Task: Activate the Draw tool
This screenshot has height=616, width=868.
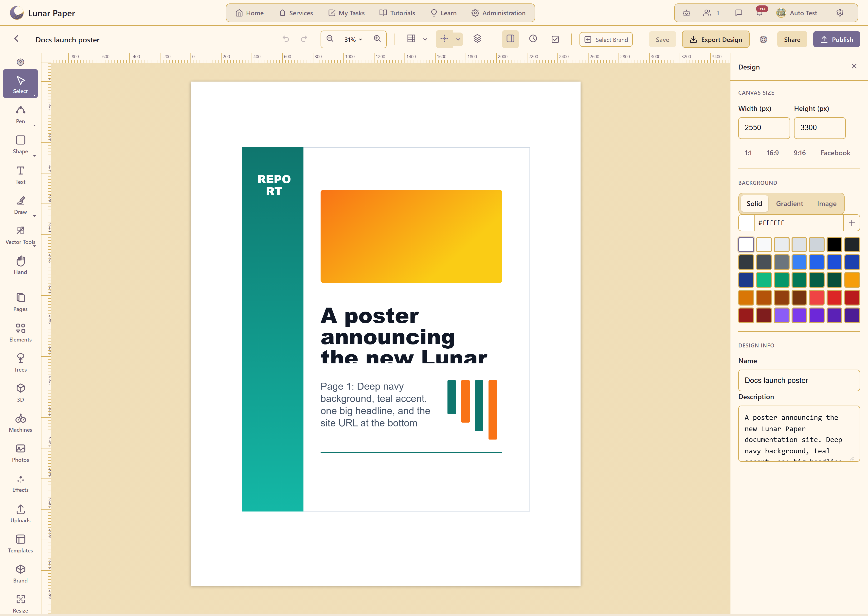Action: 20,205
